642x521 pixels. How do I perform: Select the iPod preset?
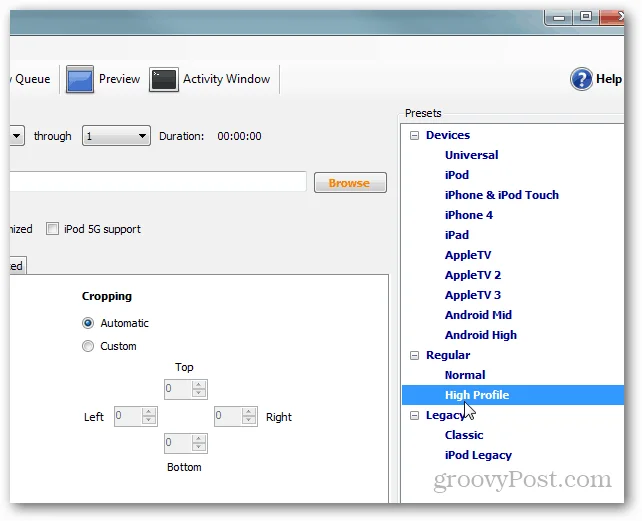457,175
